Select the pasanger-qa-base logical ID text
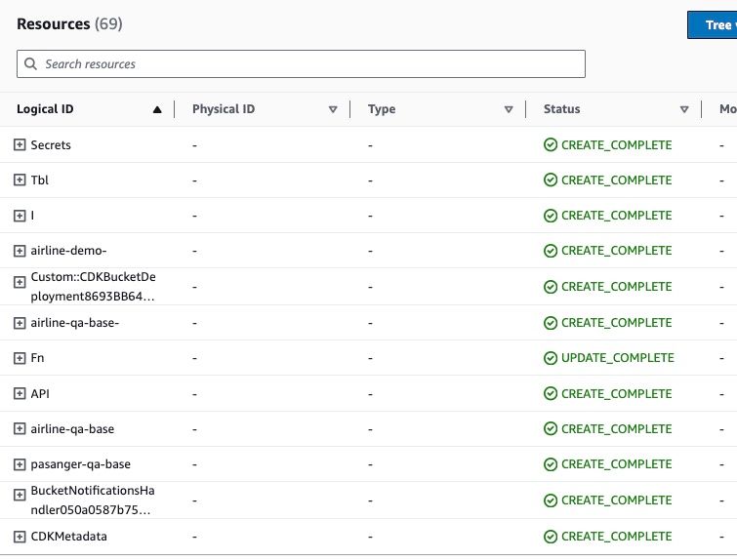The height and width of the screenshot is (560, 737). [x=81, y=464]
